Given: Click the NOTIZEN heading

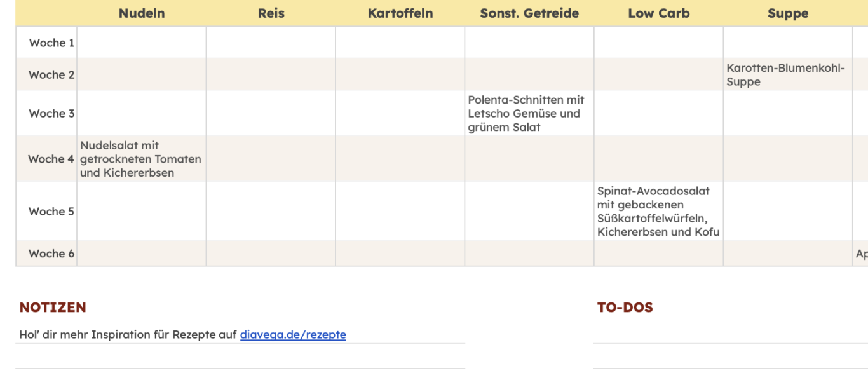Looking at the screenshot, I should (53, 308).
